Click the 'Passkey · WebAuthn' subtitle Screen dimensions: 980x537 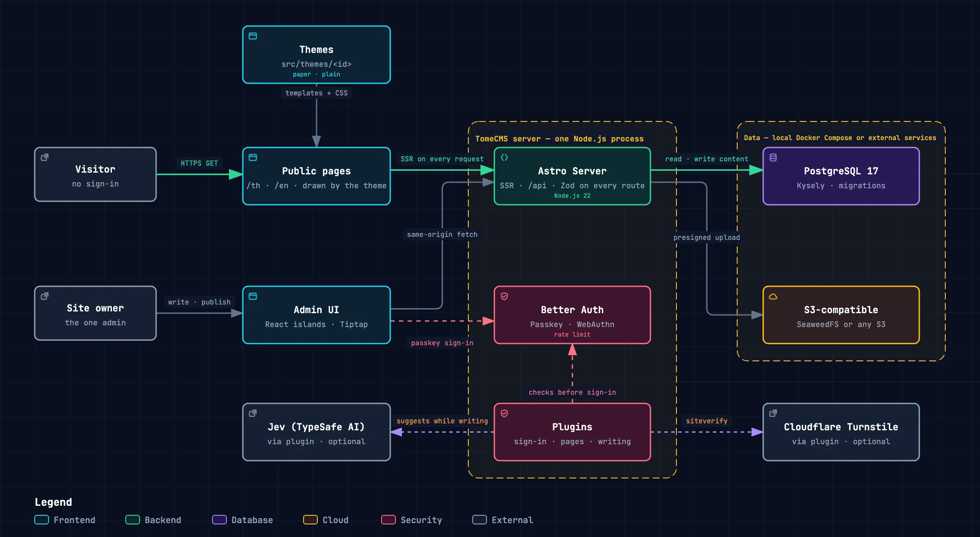[x=572, y=324]
